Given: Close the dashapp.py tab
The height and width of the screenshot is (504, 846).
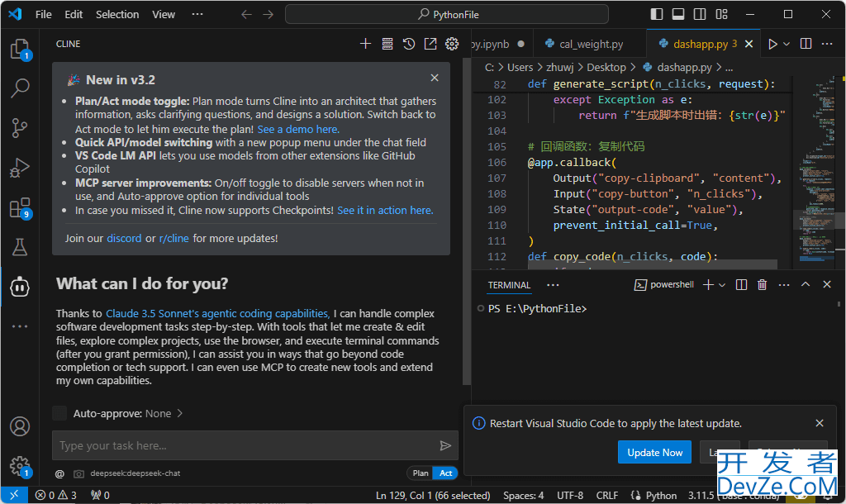Looking at the screenshot, I should point(749,44).
